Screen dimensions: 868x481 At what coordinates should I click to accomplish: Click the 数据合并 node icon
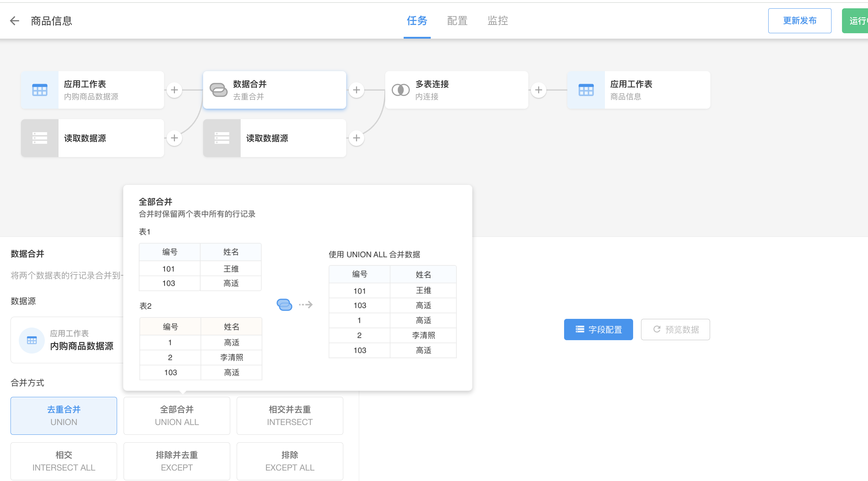219,90
